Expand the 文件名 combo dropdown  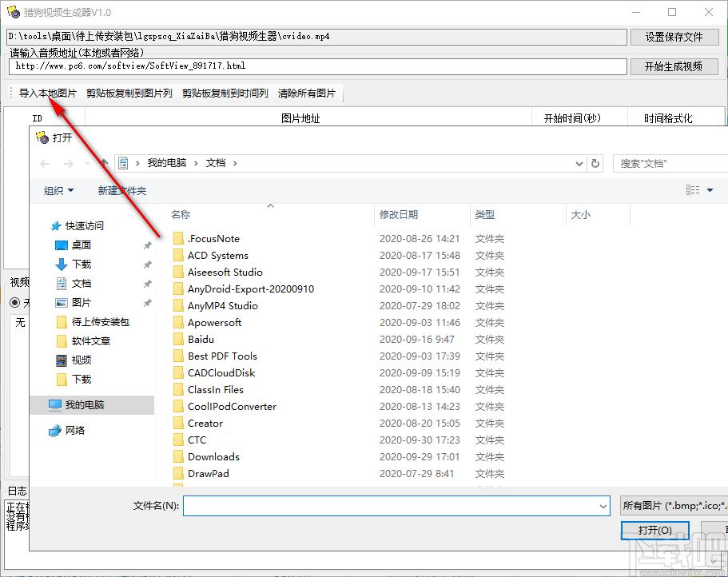point(603,506)
